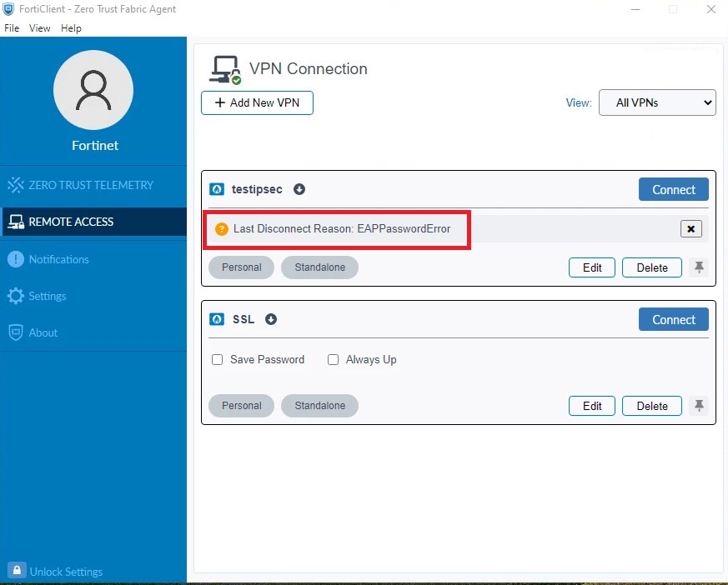Click the Unlock Settings label
The width and height of the screenshot is (728, 585).
(66, 572)
